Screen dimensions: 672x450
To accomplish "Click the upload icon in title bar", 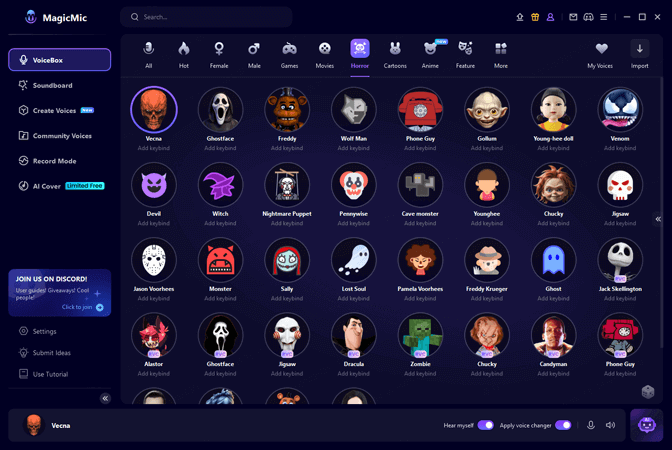I will [x=520, y=17].
